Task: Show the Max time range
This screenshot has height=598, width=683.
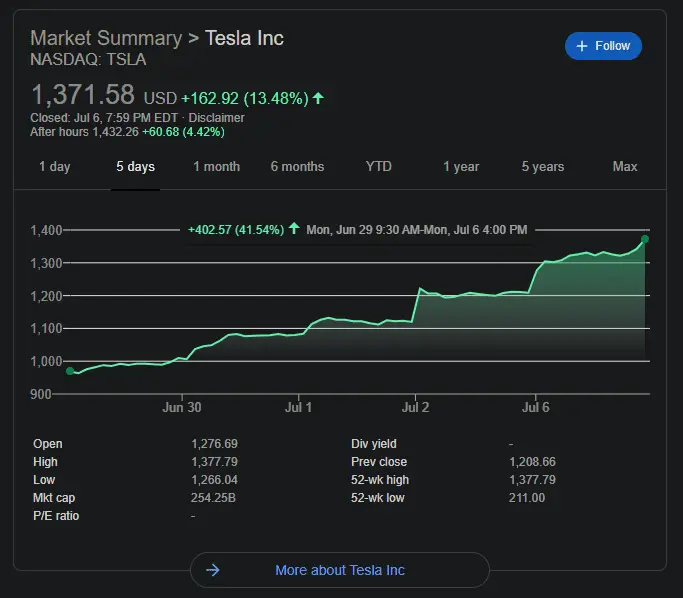Action: pyautogui.click(x=625, y=167)
